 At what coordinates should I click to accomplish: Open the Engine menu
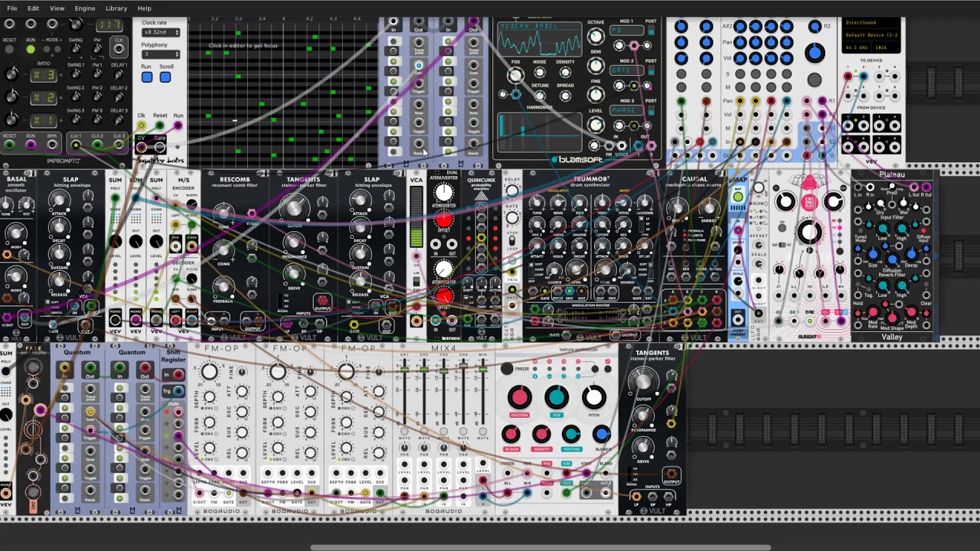click(x=85, y=8)
